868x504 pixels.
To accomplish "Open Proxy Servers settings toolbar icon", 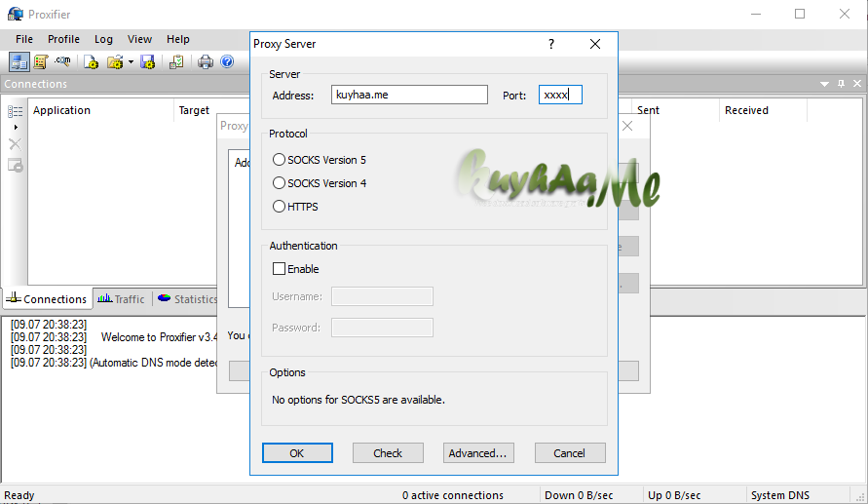I will click(19, 61).
